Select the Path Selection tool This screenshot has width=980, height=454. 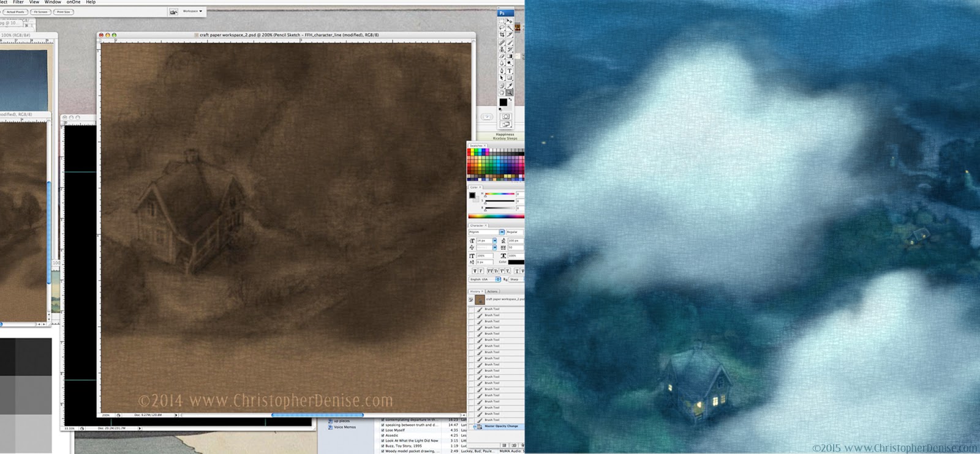[x=502, y=78]
